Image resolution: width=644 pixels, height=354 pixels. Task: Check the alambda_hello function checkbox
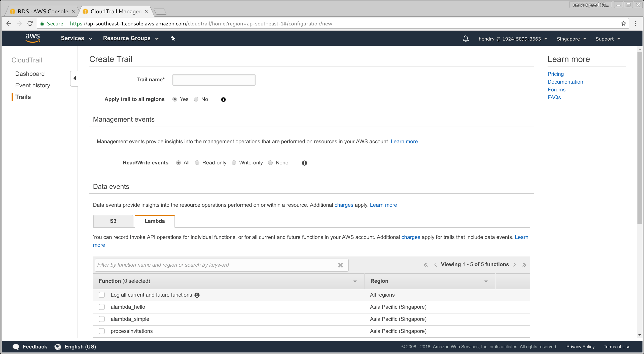click(102, 307)
